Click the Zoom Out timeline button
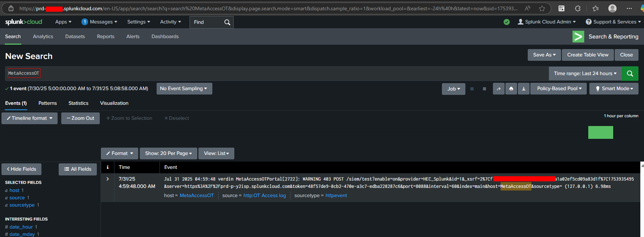This screenshot has width=644, height=237. [80, 118]
